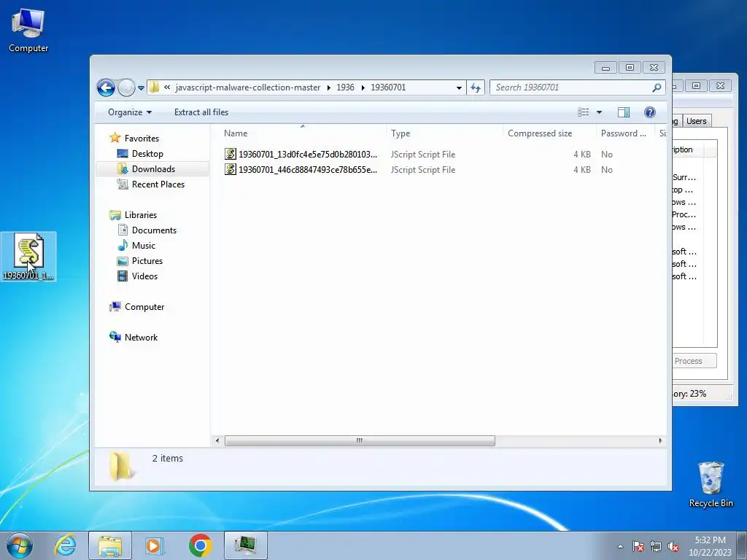Click the network status tray icon
The height and width of the screenshot is (560, 747).
(x=656, y=546)
